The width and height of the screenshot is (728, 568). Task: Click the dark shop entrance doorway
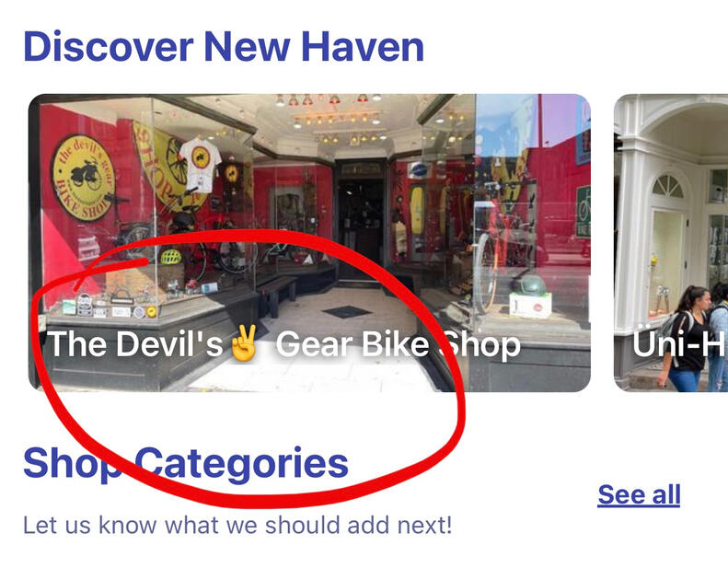[361, 218]
